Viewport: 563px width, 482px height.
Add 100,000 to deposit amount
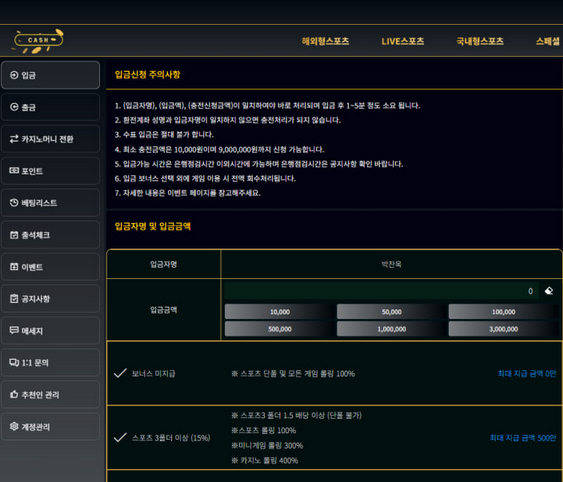(503, 312)
